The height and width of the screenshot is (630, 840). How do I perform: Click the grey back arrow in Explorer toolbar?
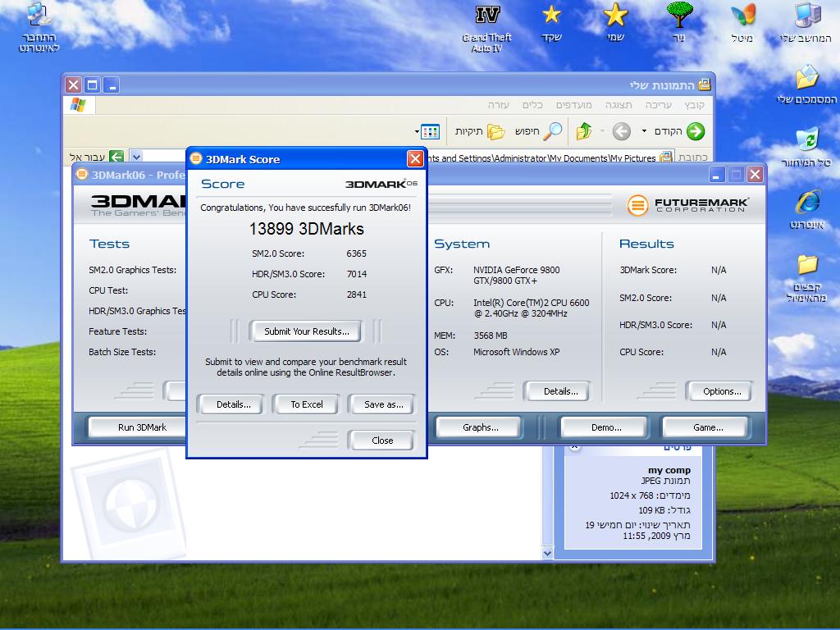[622, 131]
